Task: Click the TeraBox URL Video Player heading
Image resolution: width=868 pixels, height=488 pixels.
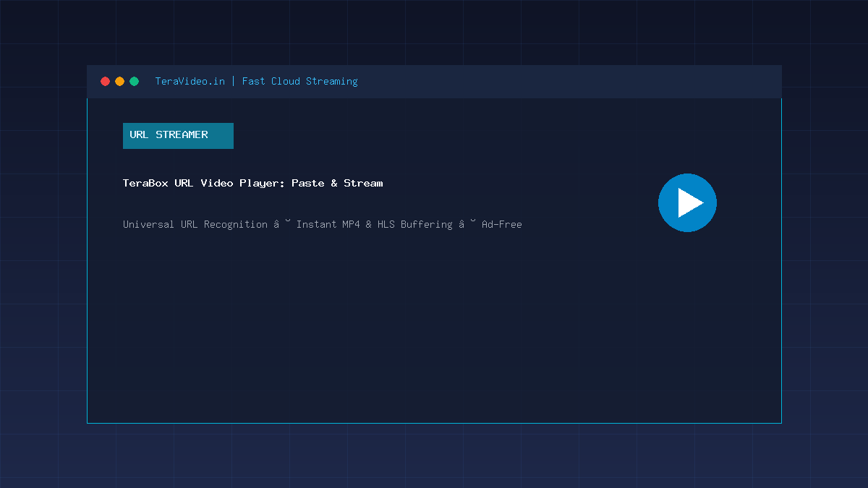Action: [253, 184]
